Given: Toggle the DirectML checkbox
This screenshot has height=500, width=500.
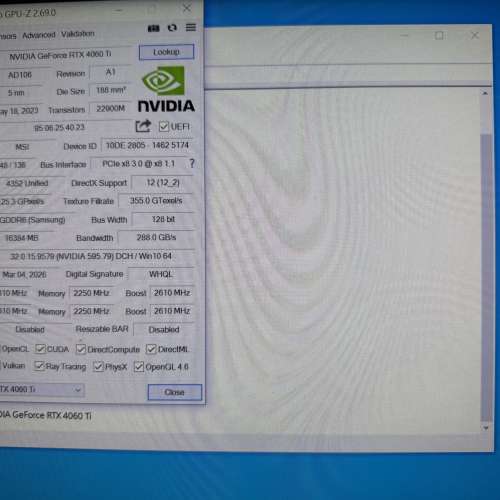Looking at the screenshot, I should (x=151, y=349).
